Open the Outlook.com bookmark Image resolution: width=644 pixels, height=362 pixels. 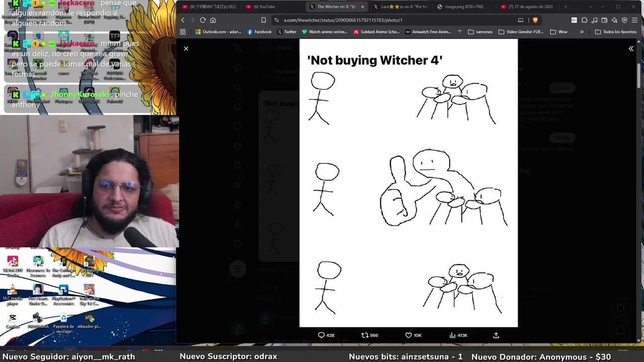point(218,32)
